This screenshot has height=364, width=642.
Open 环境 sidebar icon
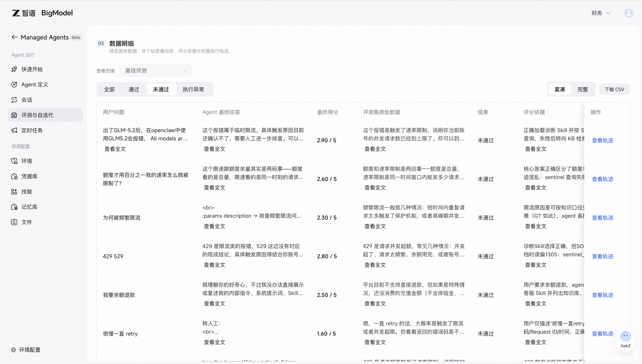14,161
